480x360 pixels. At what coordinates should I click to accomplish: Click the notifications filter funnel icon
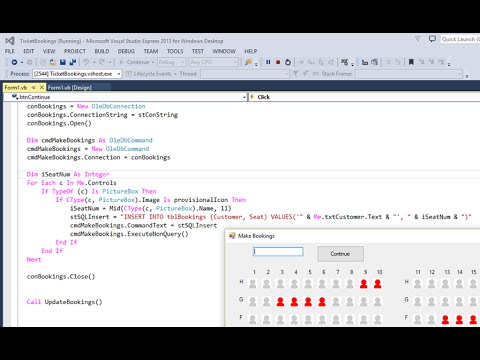coord(418,39)
